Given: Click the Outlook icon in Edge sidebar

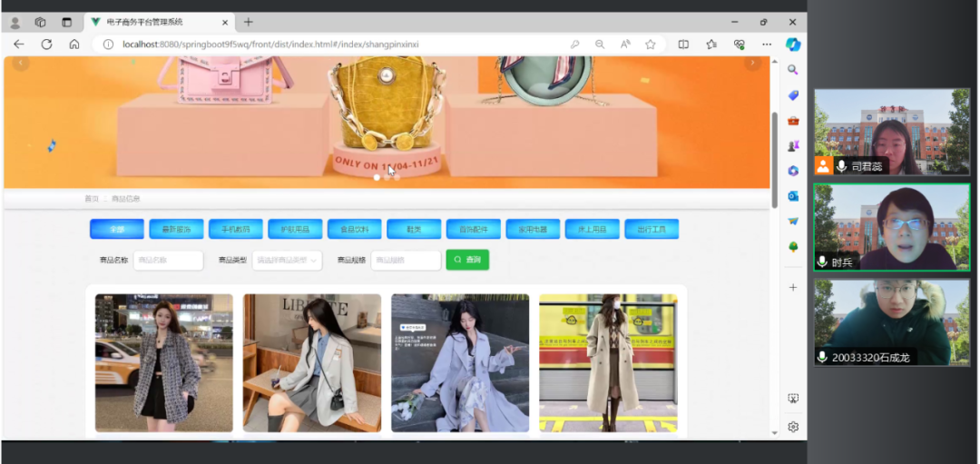Looking at the screenshot, I should pyautogui.click(x=792, y=195).
